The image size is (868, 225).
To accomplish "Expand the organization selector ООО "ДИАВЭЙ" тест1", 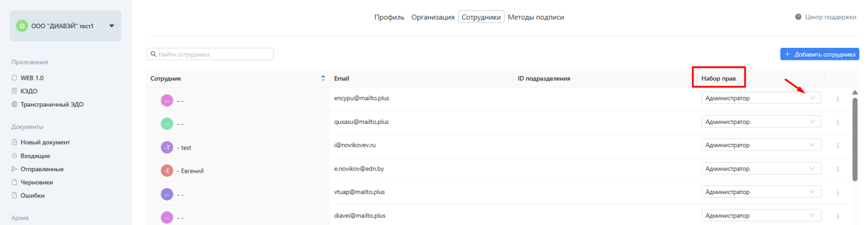I will coord(112,26).
